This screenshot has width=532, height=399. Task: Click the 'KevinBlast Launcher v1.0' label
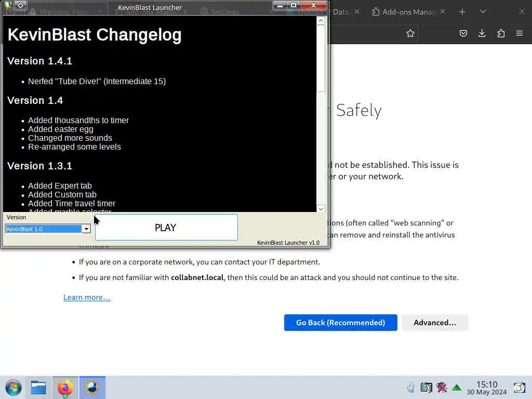pos(288,243)
